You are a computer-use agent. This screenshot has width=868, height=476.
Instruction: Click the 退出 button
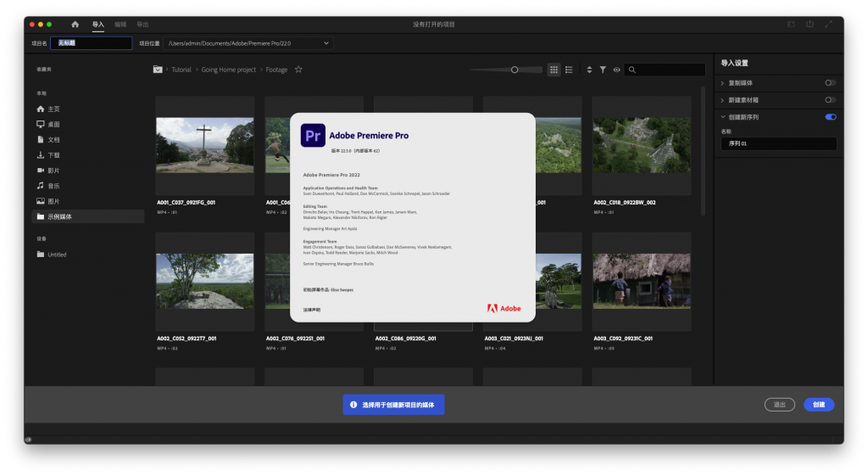pos(780,405)
